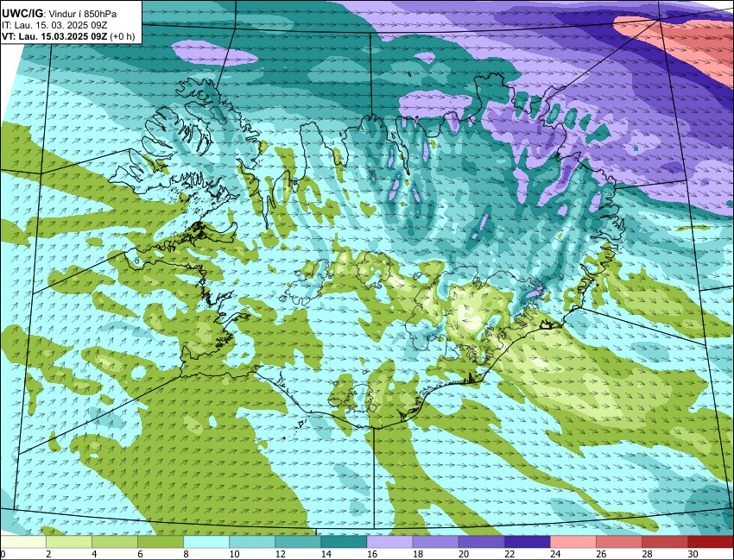
Task: Click the legend value 8
Action: [x=186, y=554]
